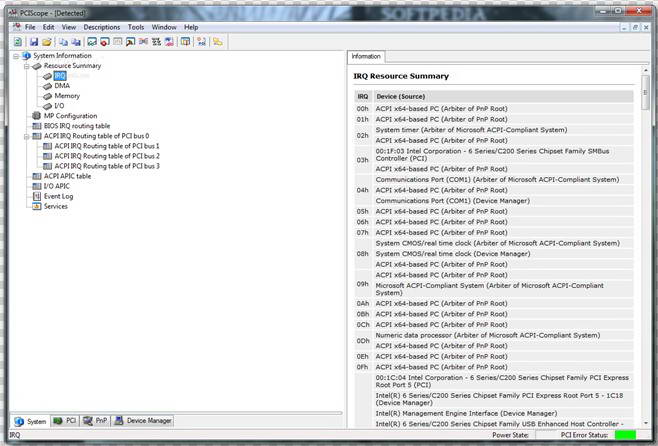This screenshot has height=446, width=658.
Task: Click the yellow Open folder toolbar icon
Action: pos(47,42)
